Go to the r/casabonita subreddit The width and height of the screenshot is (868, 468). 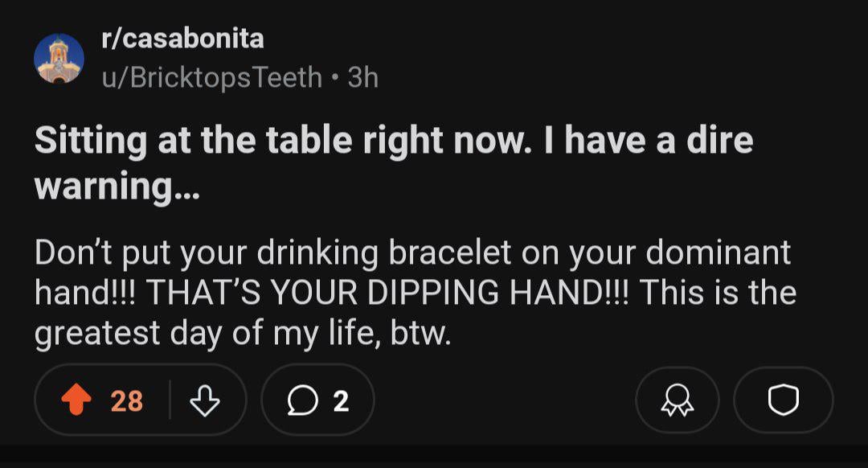click(182, 38)
